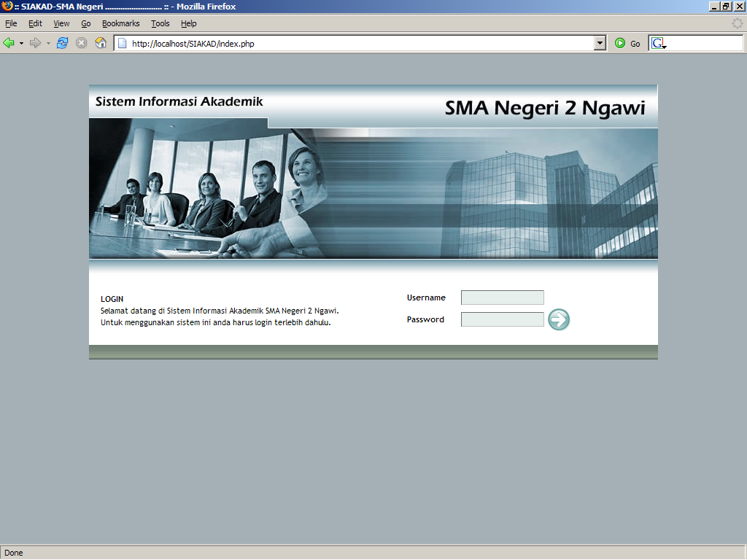Image resolution: width=747 pixels, height=560 pixels.
Task: Open the search engine selection dropdown
Action: [x=665, y=46]
